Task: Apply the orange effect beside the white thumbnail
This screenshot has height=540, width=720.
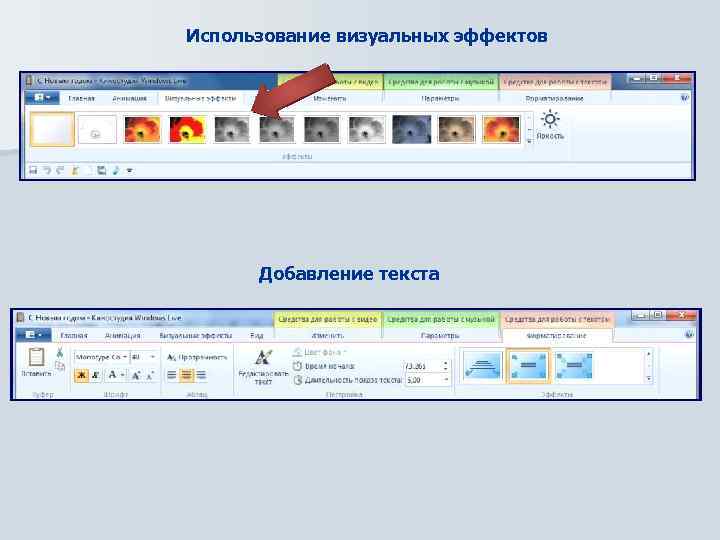Action: click(x=142, y=129)
